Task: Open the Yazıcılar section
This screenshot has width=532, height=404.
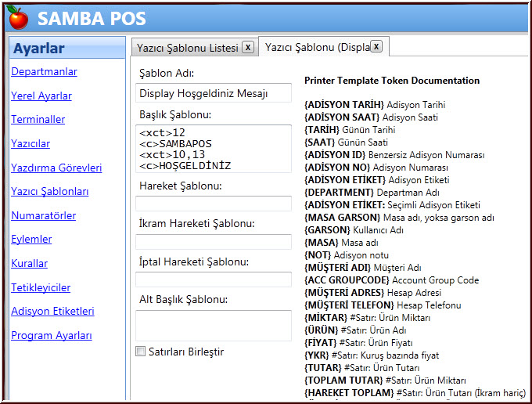Action: [31, 144]
